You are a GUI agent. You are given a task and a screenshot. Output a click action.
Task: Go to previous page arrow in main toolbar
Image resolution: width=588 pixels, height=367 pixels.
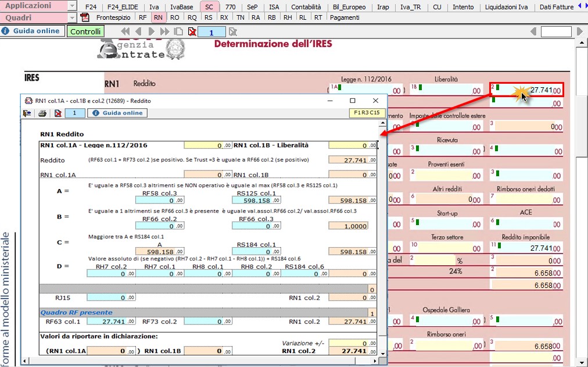pos(138,32)
